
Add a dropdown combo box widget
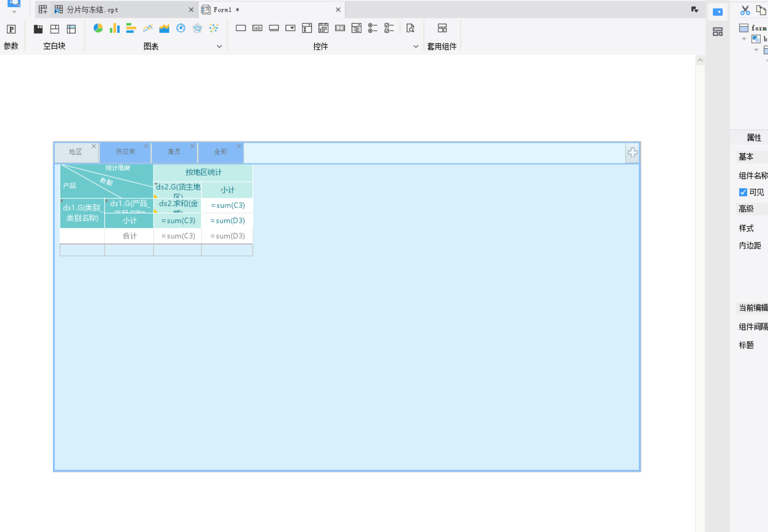coord(291,28)
